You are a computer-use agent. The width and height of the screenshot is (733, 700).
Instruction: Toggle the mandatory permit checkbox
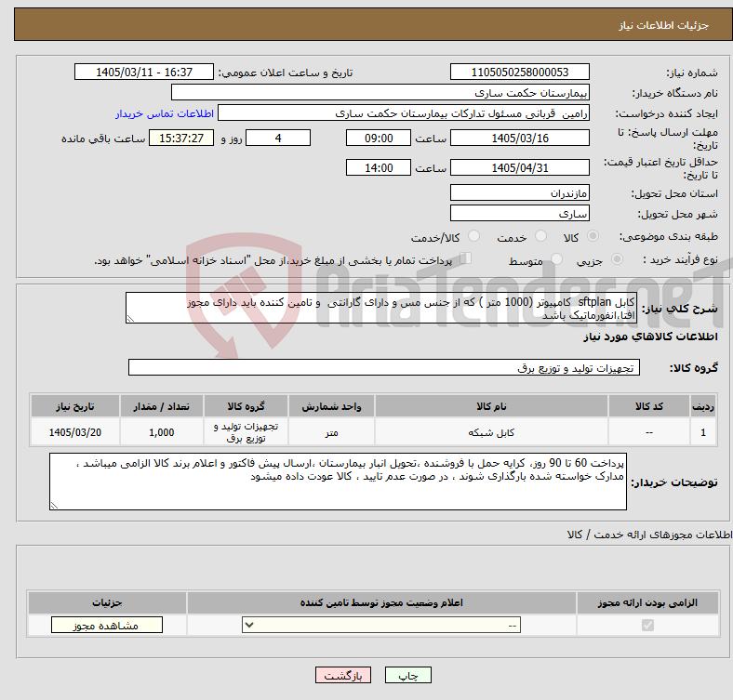pos(647,626)
